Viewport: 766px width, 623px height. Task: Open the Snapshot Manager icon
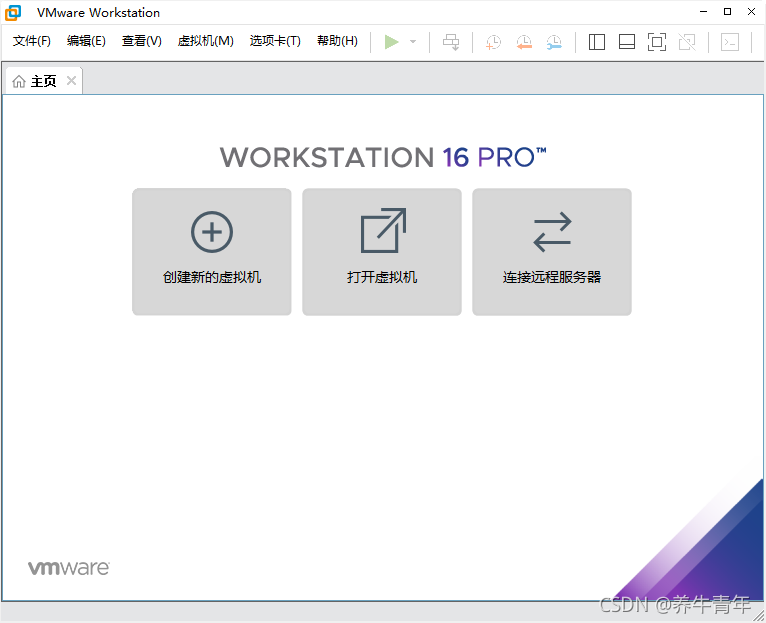coord(554,42)
